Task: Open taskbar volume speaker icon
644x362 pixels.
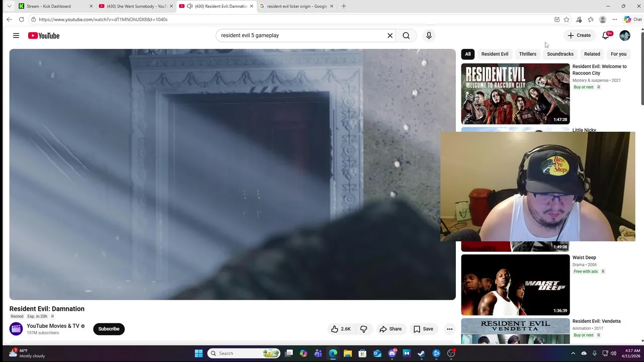Action: (x=613, y=353)
